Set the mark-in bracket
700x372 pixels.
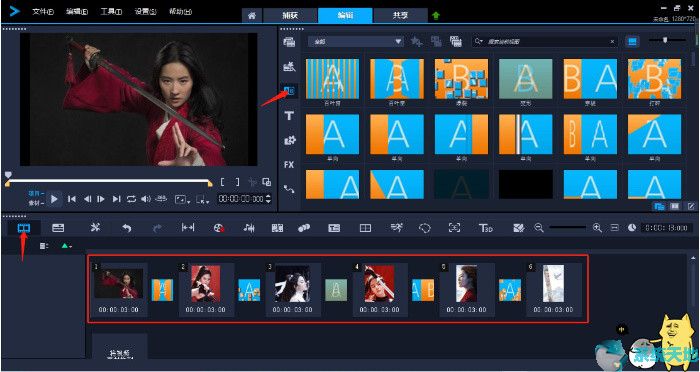click(x=223, y=182)
